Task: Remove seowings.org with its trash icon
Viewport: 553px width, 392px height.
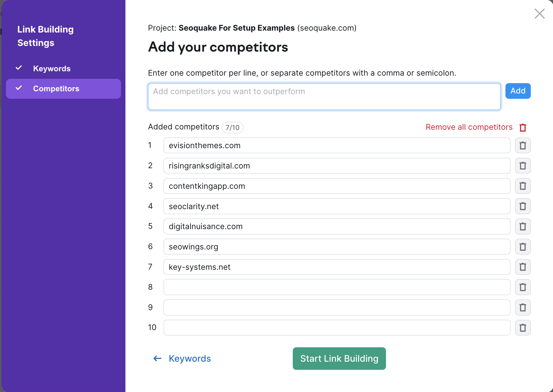Action: (523, 247)
